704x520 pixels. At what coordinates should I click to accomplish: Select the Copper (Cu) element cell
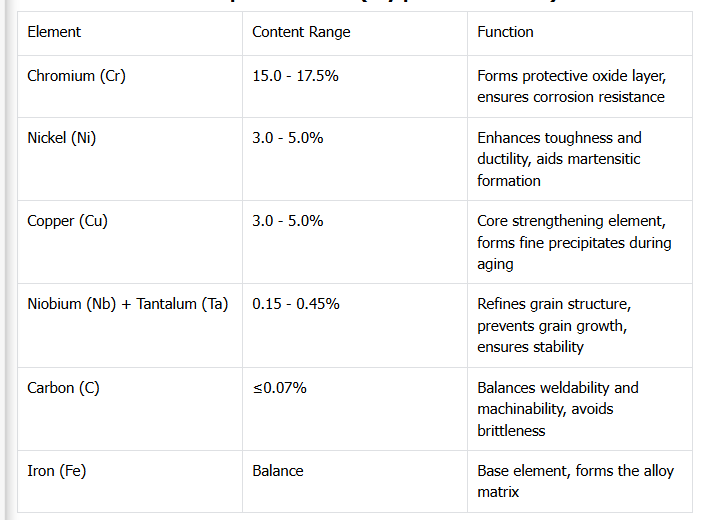click(67, 221)
